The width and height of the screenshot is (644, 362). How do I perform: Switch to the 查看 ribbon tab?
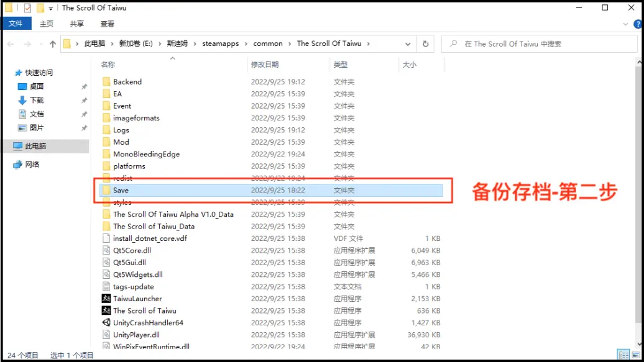tap(107, 24)
